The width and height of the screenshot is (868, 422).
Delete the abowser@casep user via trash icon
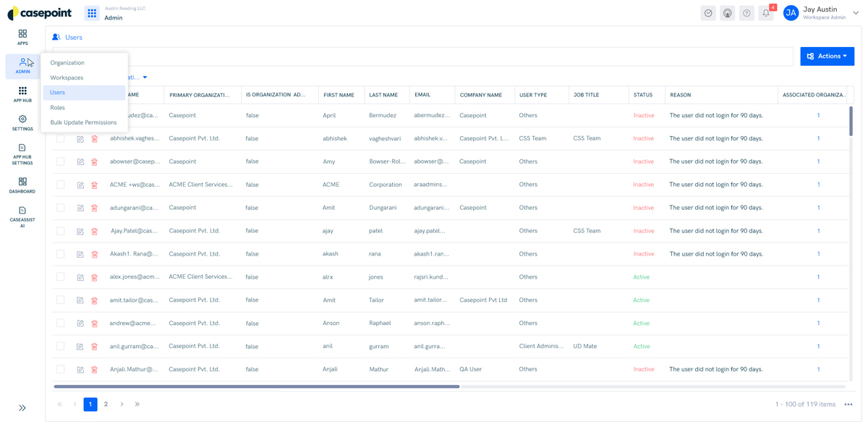(94, 161)
